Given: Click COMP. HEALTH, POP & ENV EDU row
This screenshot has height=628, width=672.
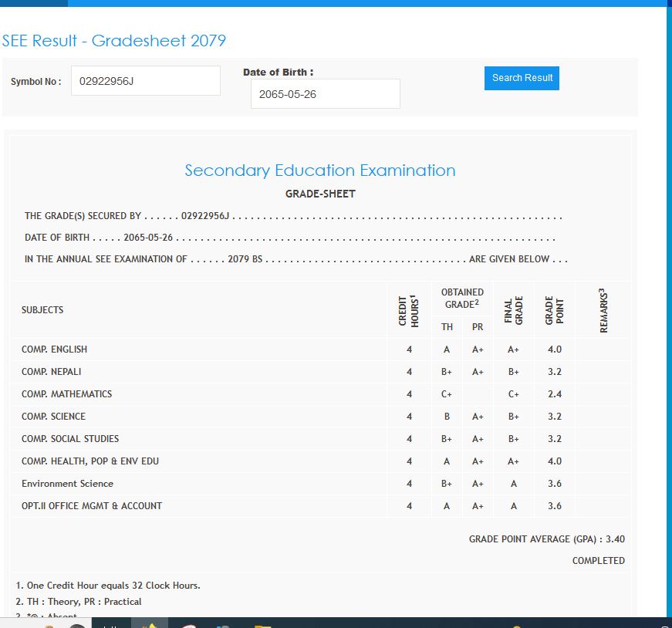Looking at the screenshot, I should (90, 461).
